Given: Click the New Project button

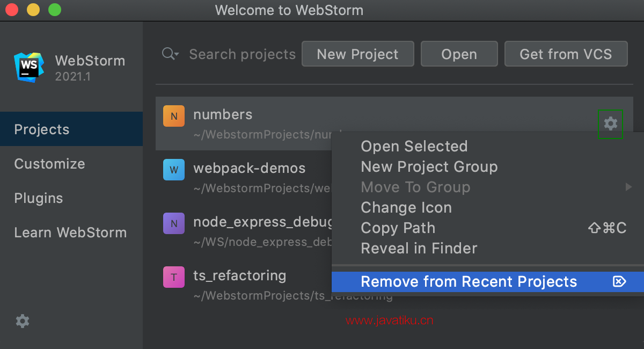Looking at the screenshot, I should pyautogui.click(x=358, y=54).
